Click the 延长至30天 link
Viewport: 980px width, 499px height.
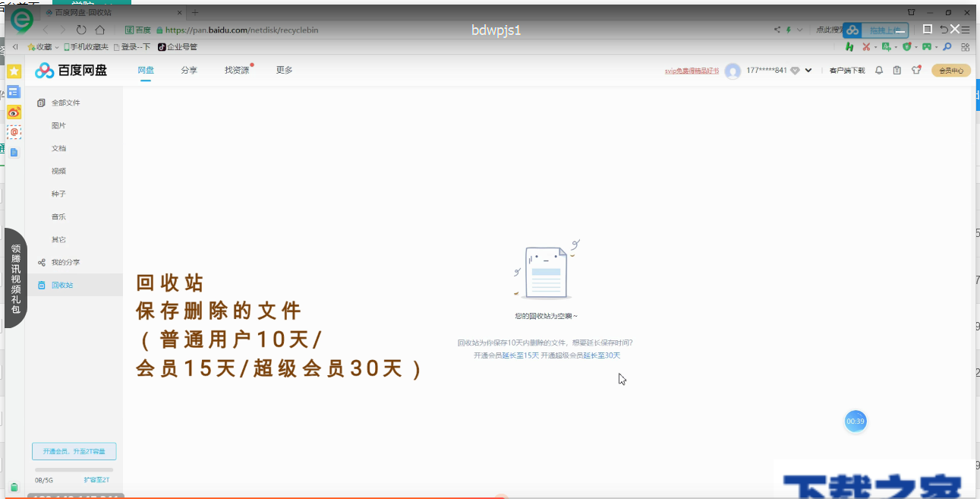[603, 355]
